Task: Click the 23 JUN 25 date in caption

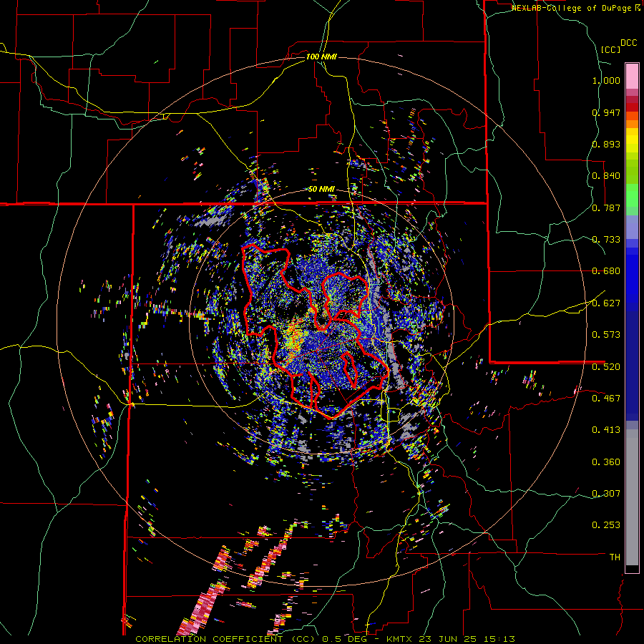Action: tap(447, 639)
